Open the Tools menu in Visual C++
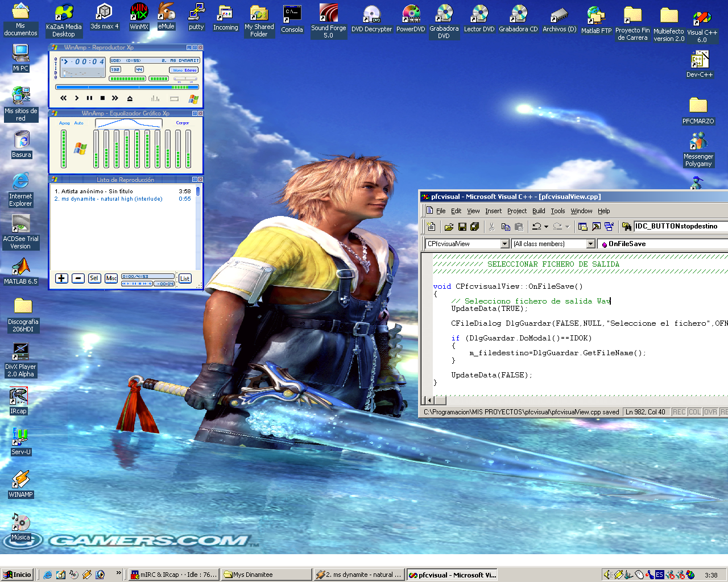Viewport: 728px width, 582px height. (558, 211)
